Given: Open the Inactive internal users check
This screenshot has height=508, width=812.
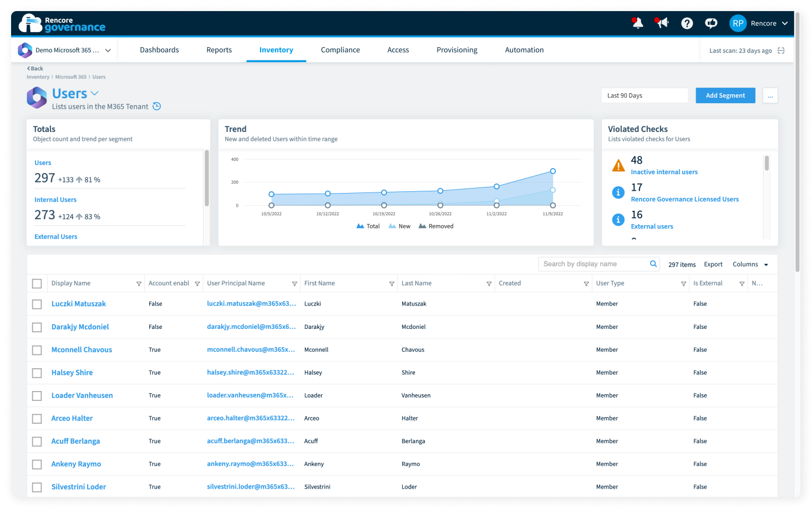Looking at the screenshot, I should pos(664,172).
